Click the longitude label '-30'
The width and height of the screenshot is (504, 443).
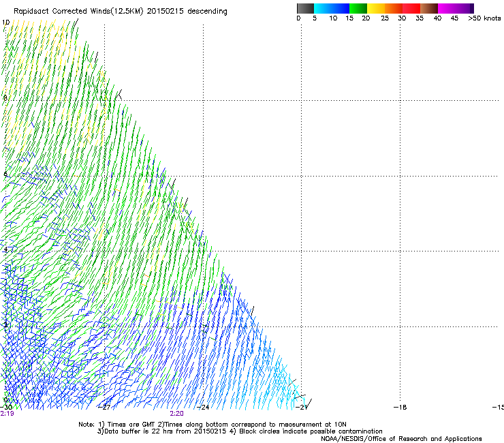pos(5,407)
